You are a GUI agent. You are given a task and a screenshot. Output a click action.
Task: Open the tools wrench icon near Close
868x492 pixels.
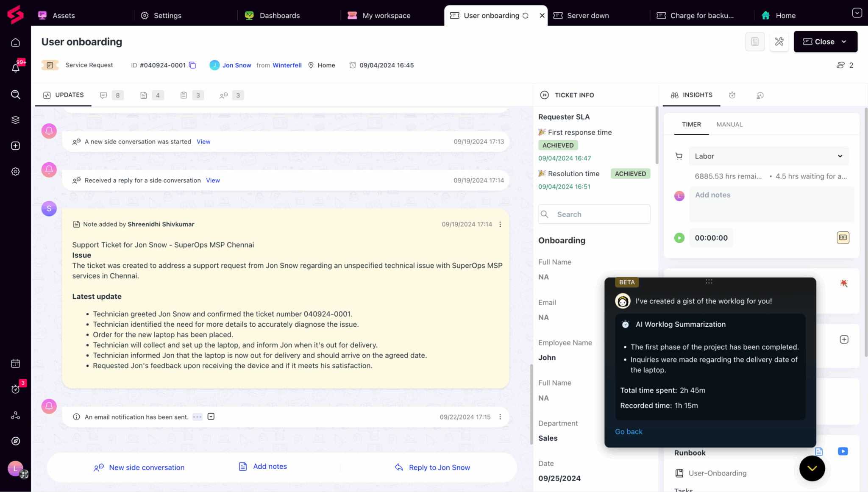click(x=779, y=42)
